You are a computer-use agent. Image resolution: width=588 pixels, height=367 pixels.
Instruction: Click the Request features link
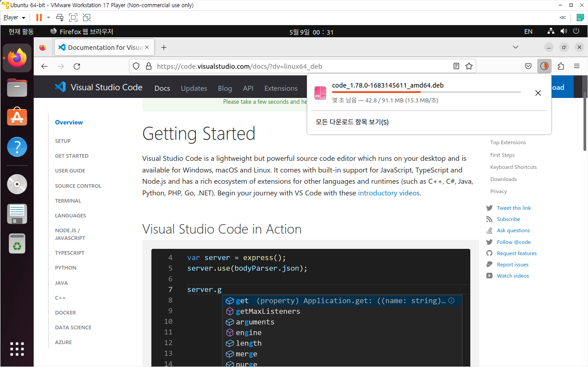click(517, 253)
